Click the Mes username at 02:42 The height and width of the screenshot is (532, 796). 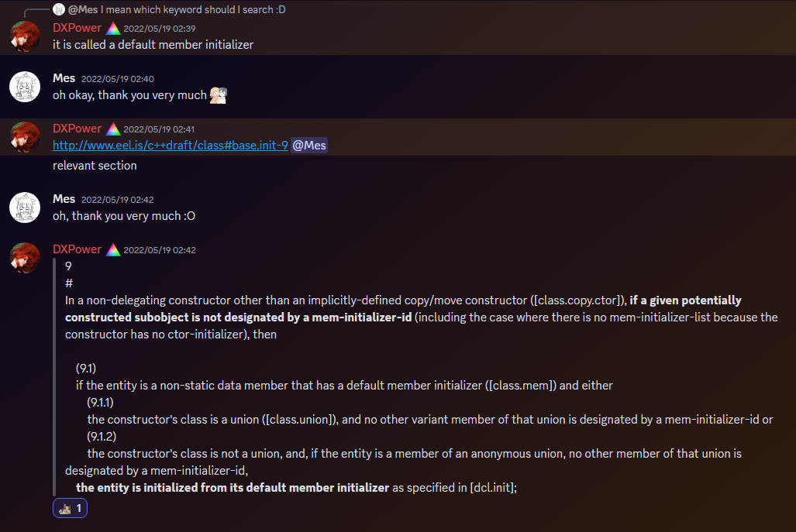point(64,199)
